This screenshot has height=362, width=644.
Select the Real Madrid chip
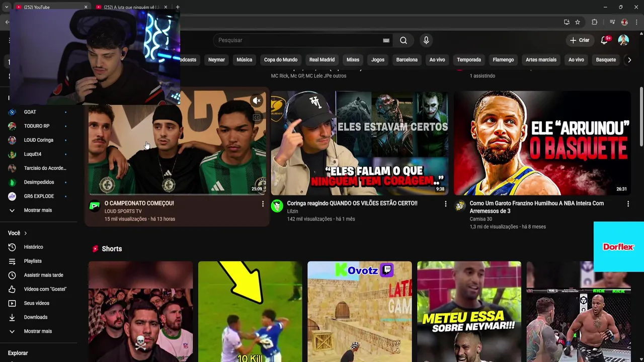[322, 60]
